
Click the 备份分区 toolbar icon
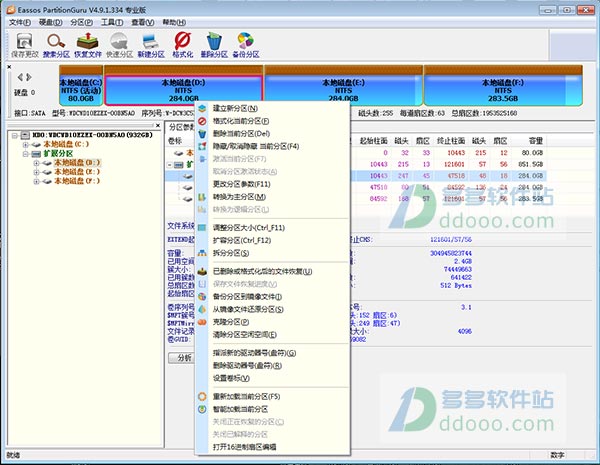coord(246,45)
